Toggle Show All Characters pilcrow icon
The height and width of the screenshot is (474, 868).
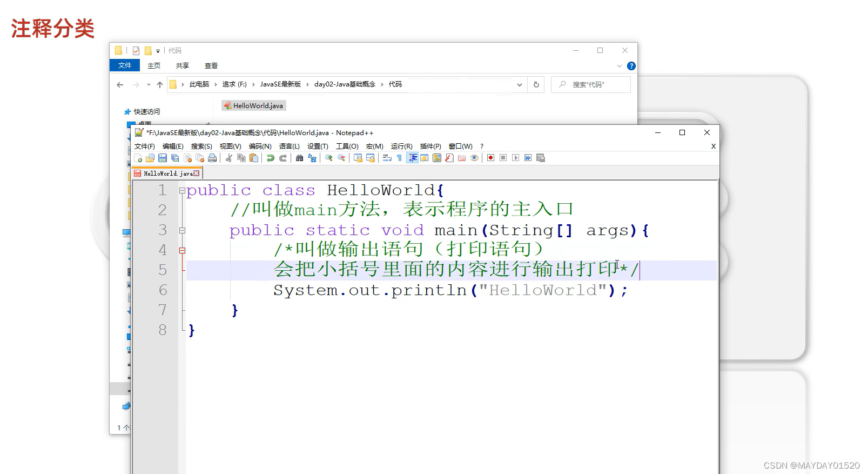point(400,158)
